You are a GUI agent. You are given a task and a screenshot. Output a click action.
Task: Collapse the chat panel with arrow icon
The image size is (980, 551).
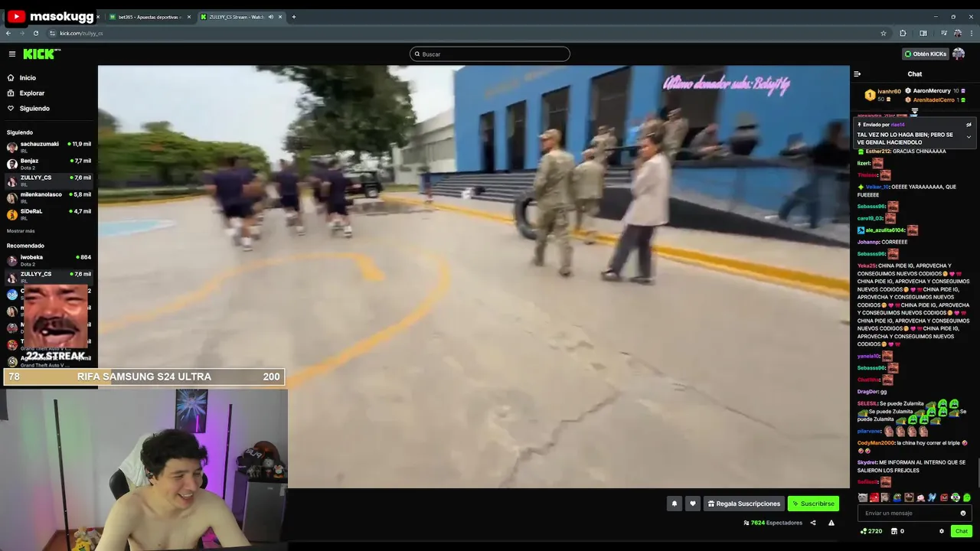(857, 74)
